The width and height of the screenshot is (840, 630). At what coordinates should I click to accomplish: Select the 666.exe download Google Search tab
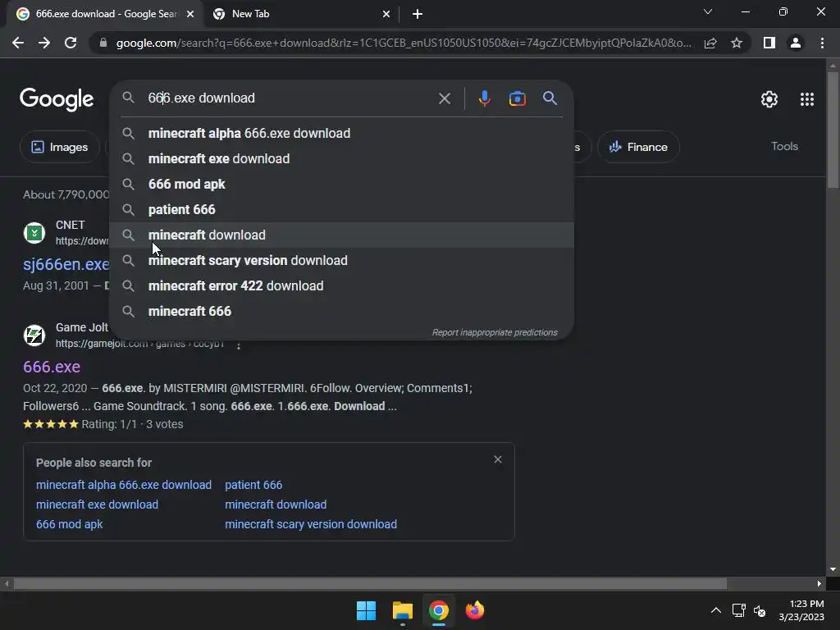tap(106, 14)
